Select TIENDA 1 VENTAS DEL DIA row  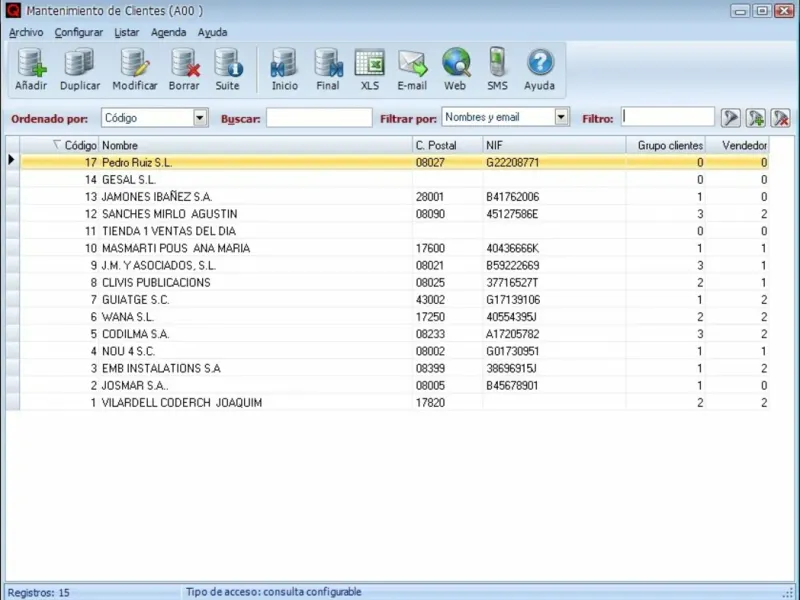click(394, 231)
